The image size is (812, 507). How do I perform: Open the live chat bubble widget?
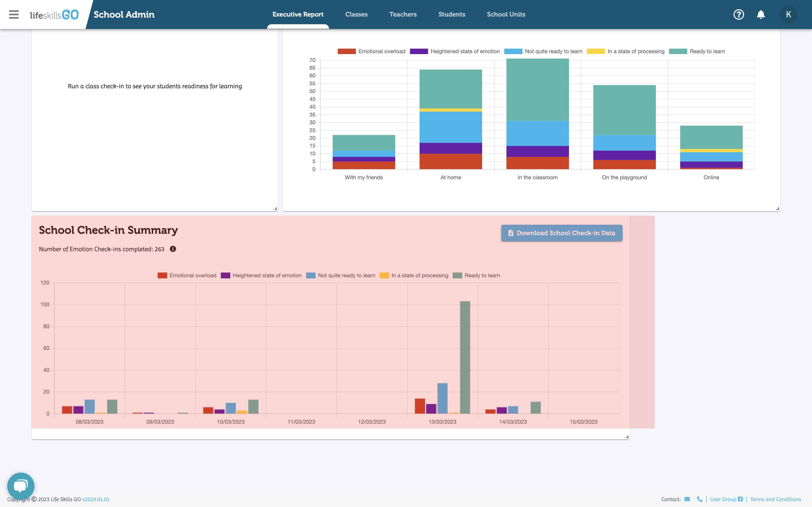click(21, 485)
